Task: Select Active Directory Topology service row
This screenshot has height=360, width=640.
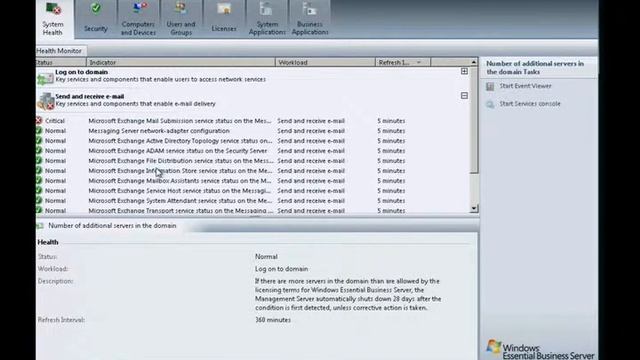Action: 253,141
